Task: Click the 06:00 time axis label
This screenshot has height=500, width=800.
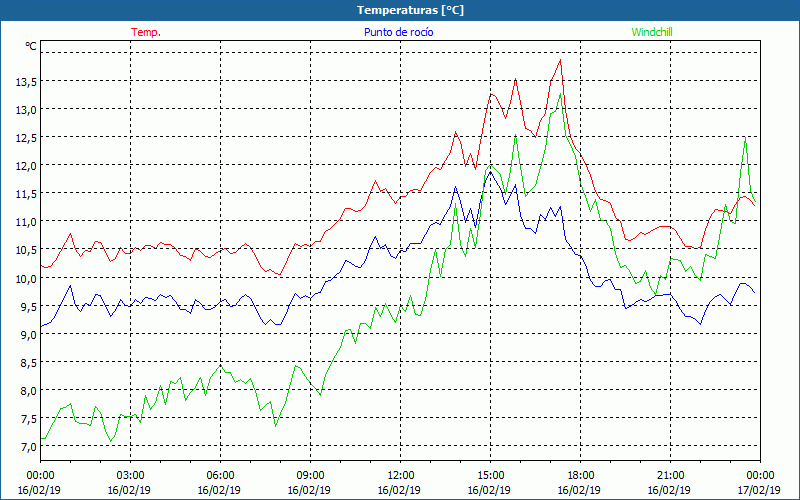Action: (x=220, y=476)
